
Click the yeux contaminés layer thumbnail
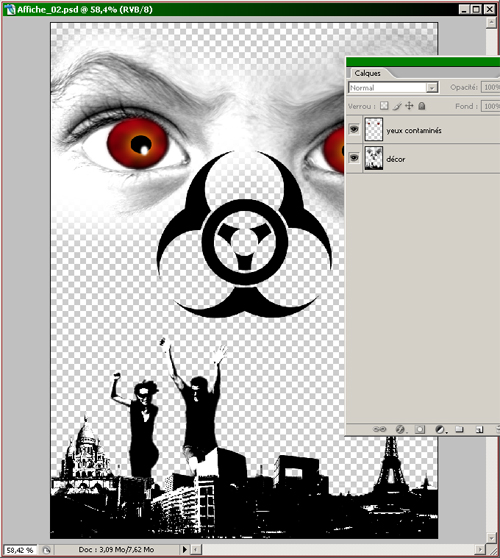click(x=374, y=130)
